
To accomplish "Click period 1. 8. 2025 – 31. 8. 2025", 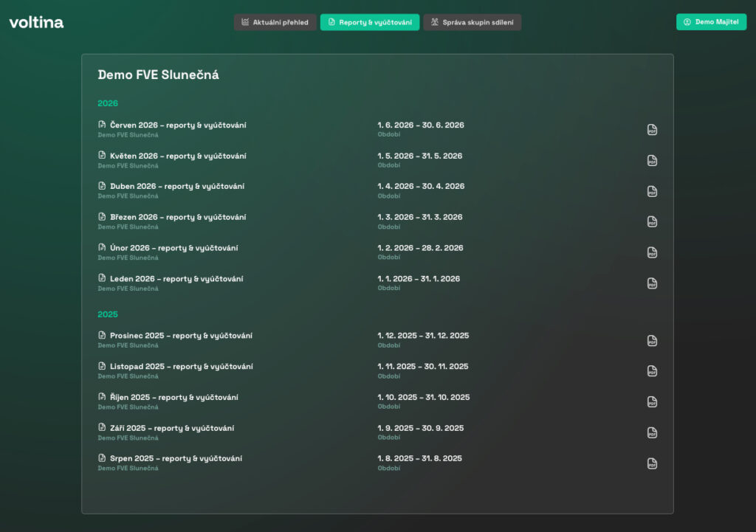I will (419, 458).
